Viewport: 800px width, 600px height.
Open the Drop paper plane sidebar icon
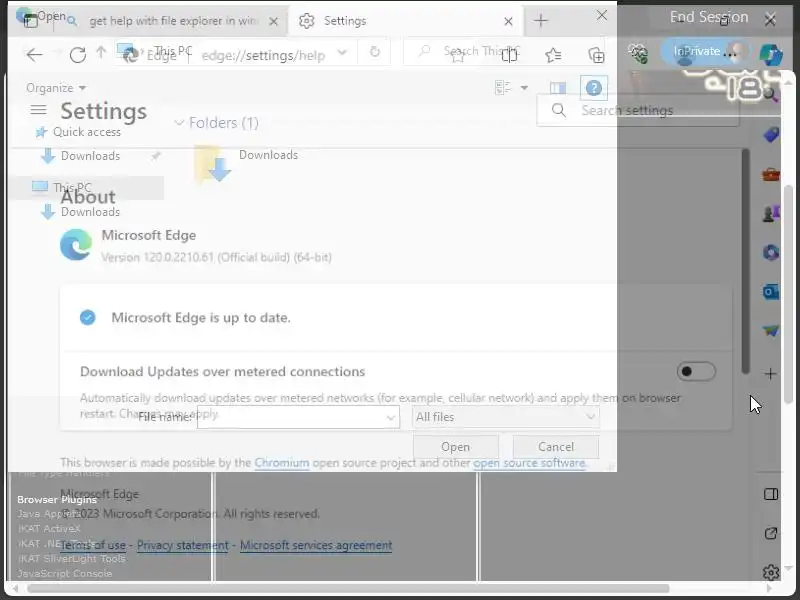[771, 331]
